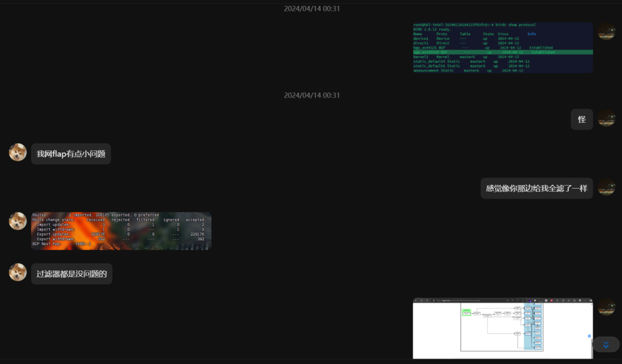Click the avatar beside '感觉像你那边给我全滤了一样'
This screenshot has height=364, width=622.
pyautogui.click(x=607, y=187)
